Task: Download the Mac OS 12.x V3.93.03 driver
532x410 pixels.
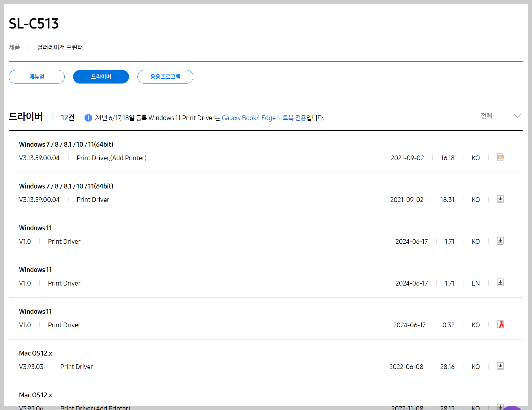Action: (x=500, y=366)
